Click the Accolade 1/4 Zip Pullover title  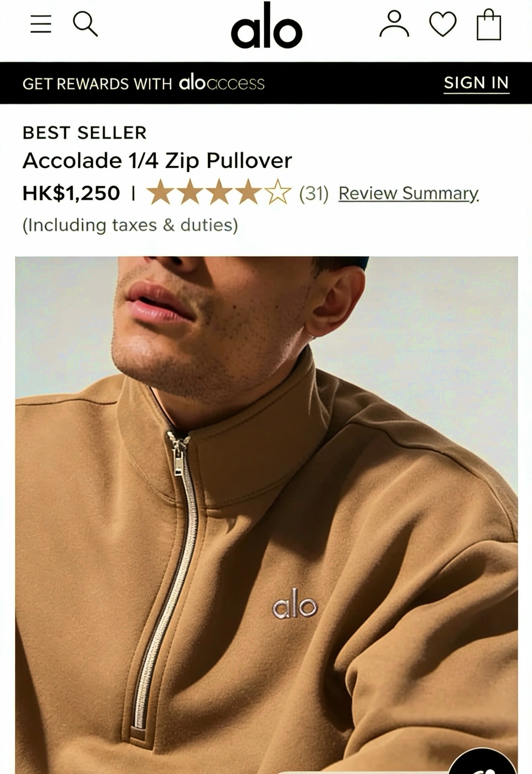pyautogui.click(x=157, y=161)
